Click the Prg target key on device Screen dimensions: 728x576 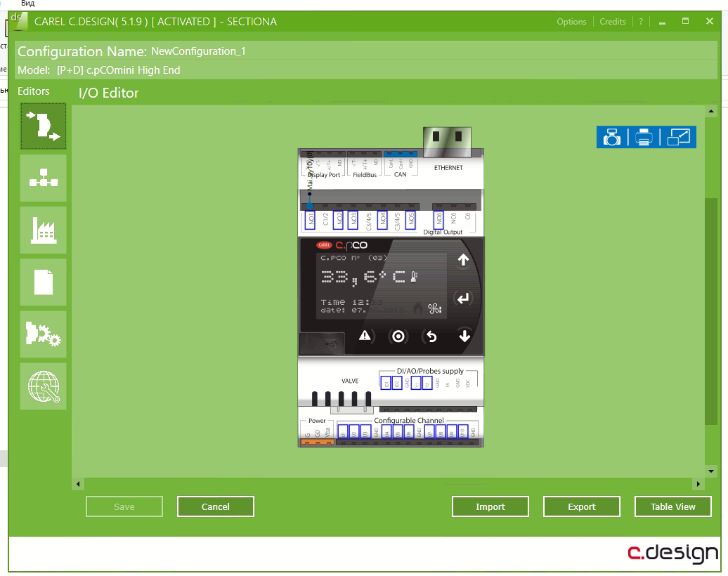(398, 336)
